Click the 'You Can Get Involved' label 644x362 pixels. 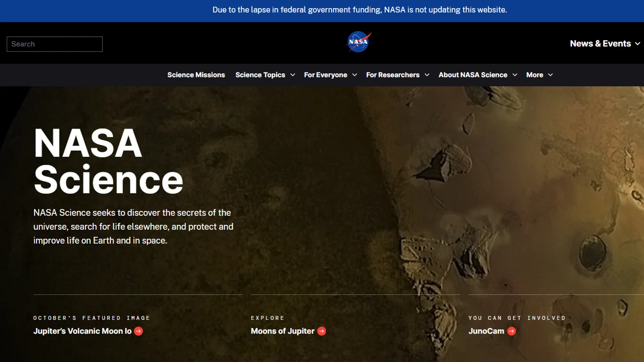[x=517, y=318]
